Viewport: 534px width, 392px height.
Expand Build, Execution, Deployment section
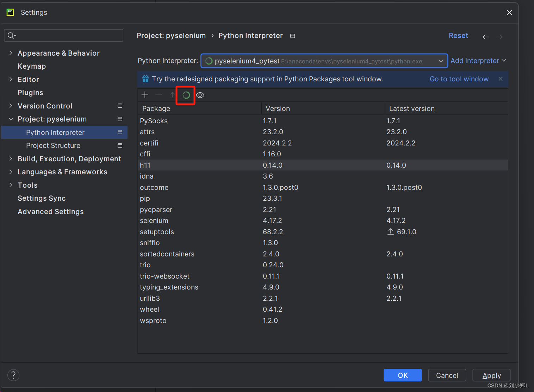point(11,158)
